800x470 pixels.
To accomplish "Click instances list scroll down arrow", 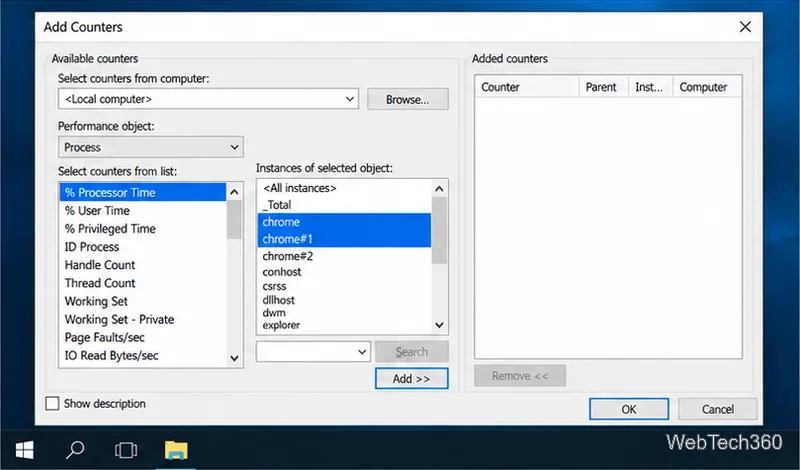I will point(439,325).
